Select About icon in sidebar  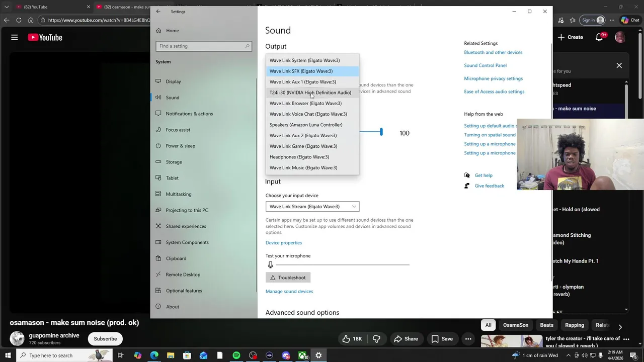tap(158, 307)
